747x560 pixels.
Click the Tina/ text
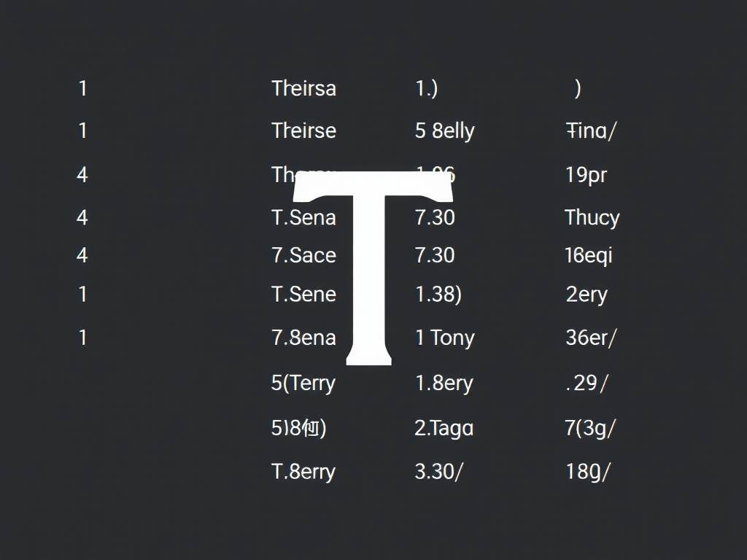591,131
